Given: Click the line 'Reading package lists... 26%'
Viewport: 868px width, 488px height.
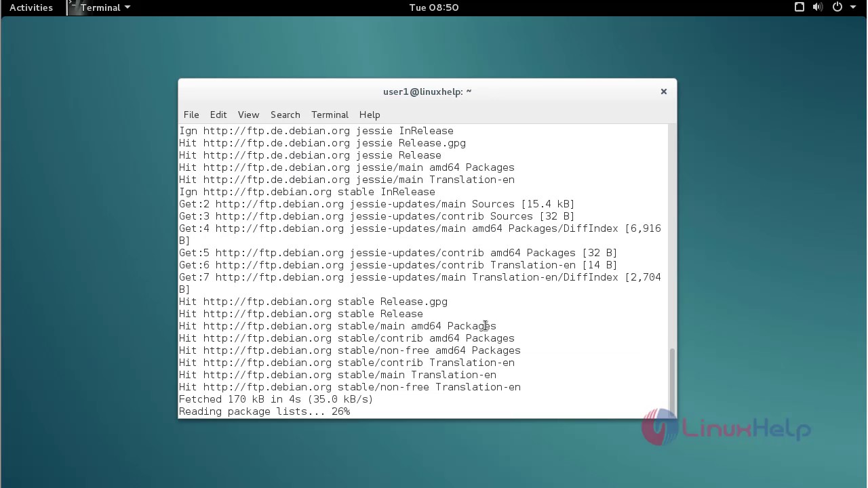Looking at the screenshot, I should tap(264, 411).
